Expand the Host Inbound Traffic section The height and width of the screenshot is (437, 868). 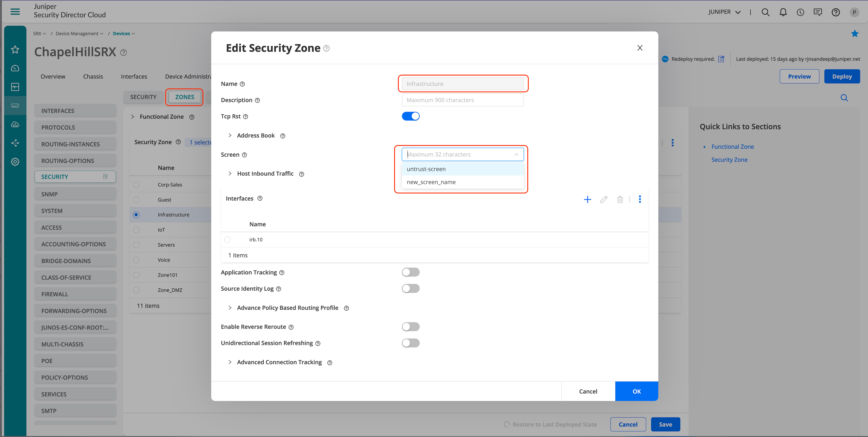point(230,174)
